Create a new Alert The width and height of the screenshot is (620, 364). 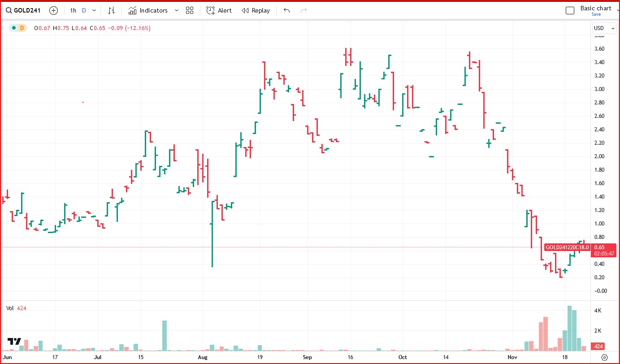(219, 10)
